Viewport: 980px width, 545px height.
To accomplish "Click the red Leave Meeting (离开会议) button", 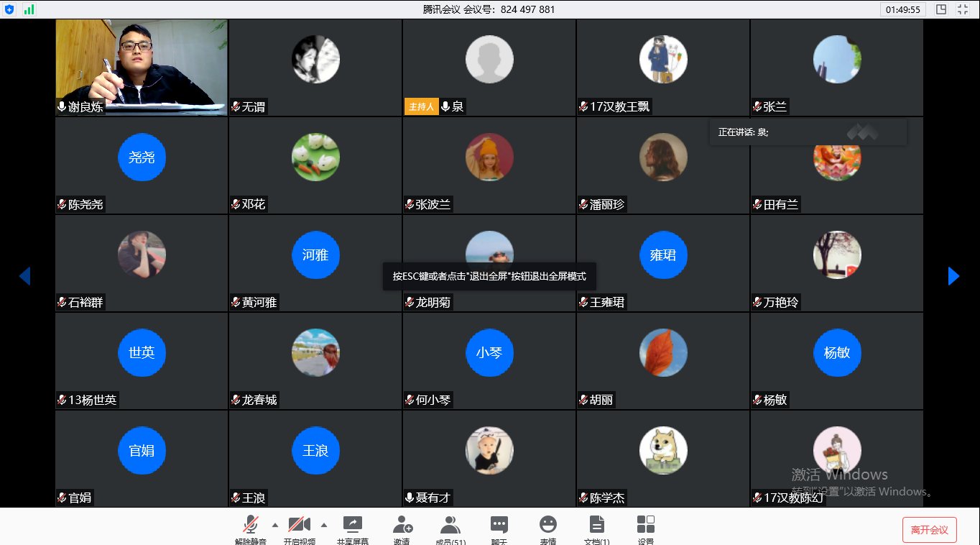I will pyautogui.click(x=930, y=530).
